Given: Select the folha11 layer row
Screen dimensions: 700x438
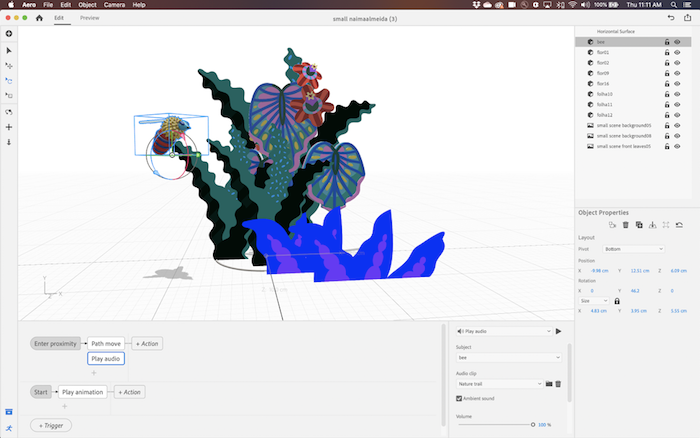Looking at the screenshot, I should coord(633,104).
